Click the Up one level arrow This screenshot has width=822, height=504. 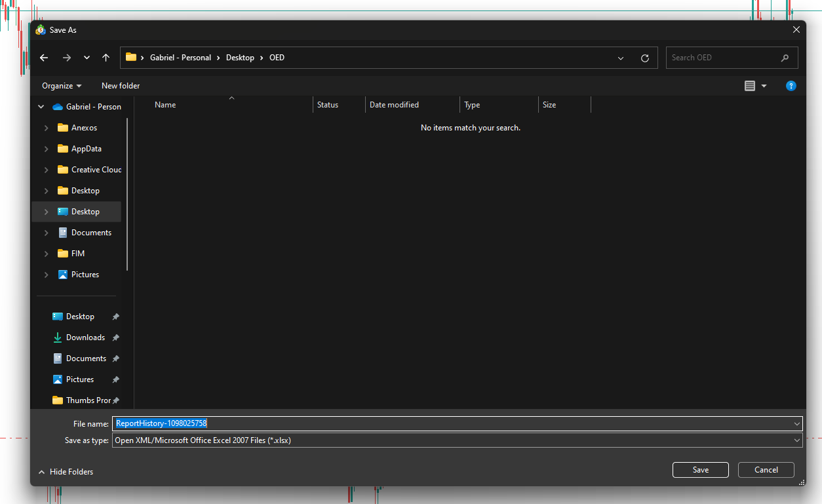click(x=106, y=58)
